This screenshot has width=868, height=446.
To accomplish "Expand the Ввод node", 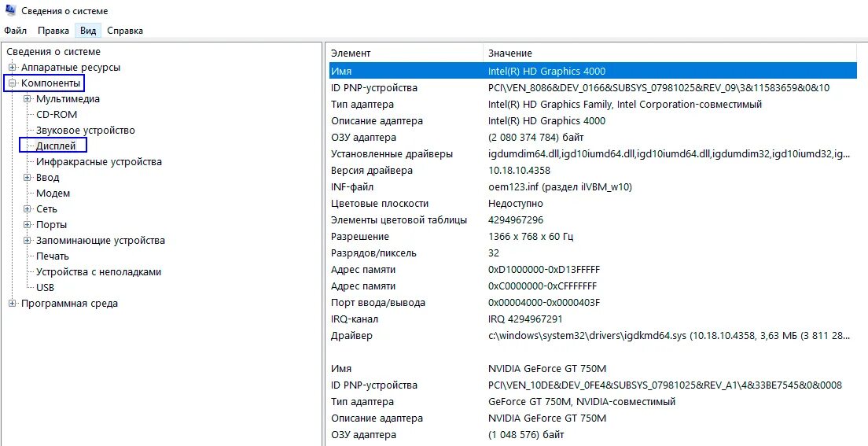I will tap(27, 178).
